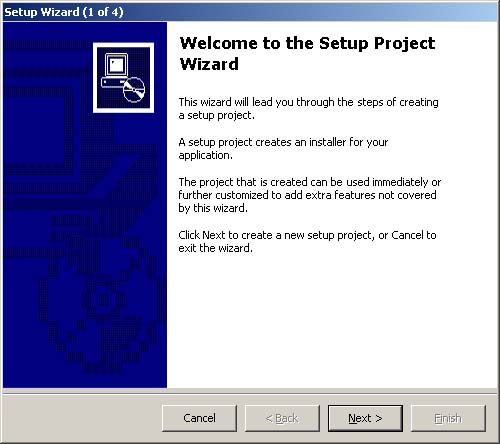Click the CD disc in the setup icon
500x444 pixels.
click(x=134, y=89)
